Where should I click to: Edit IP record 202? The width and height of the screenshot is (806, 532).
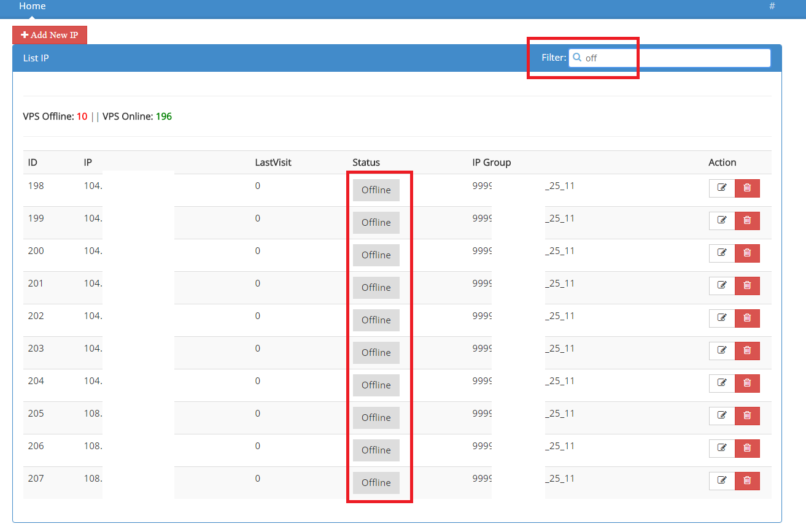[x=722, y=318]
